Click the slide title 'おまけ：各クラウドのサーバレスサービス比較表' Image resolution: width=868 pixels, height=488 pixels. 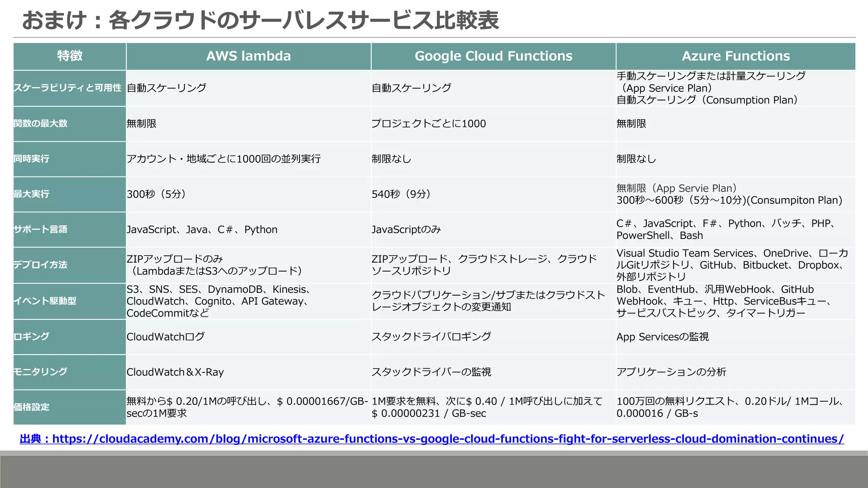(260, 20)
